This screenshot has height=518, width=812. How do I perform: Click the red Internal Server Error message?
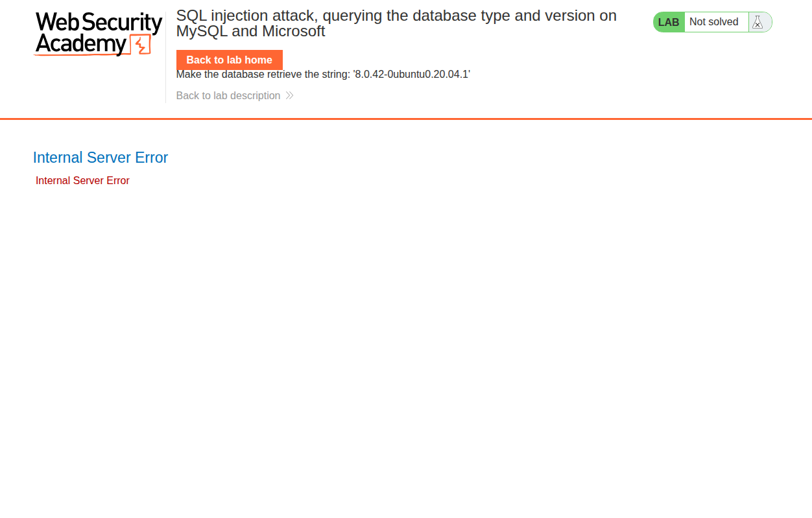[x=82, y=181]
